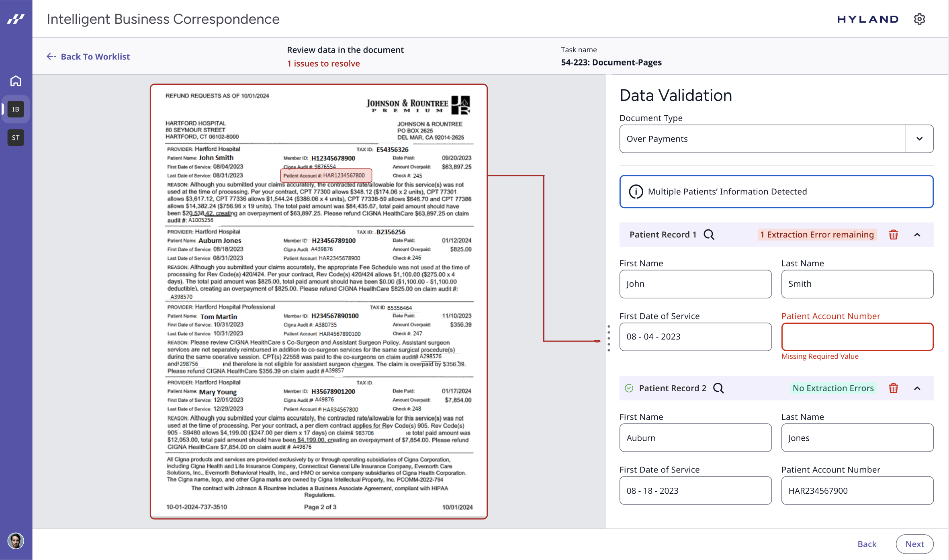Click the Next button
This screenshot has height=560, width=949.
(x=914, y=544)
